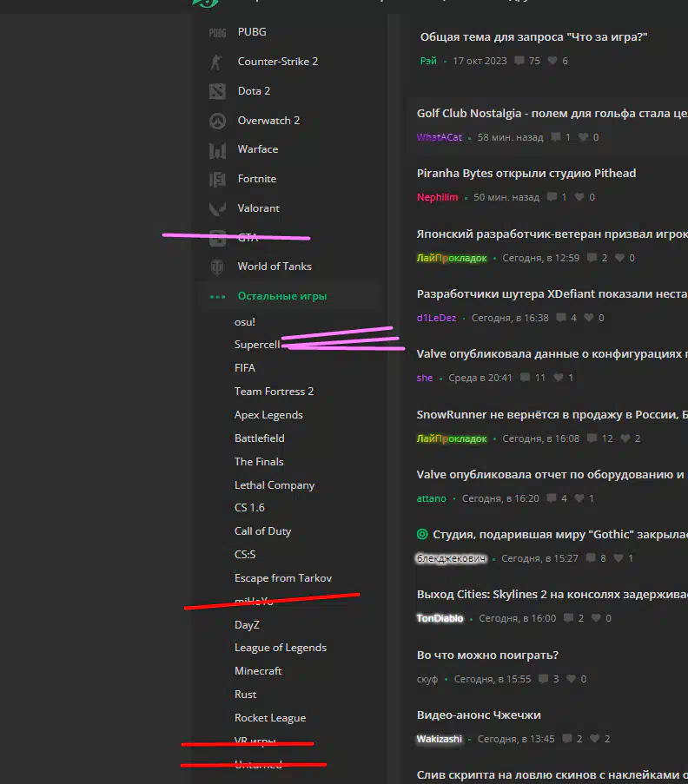Image resolution: width=688 pixels, height=784 pixels.
Task: Click heart icon on Piranha Bytes thread
Action: pyautogui.click(x=579, y=197)
